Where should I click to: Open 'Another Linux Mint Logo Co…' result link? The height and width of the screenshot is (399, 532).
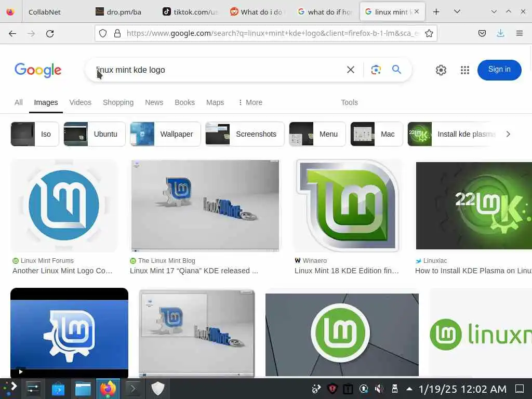click(62, 271)
